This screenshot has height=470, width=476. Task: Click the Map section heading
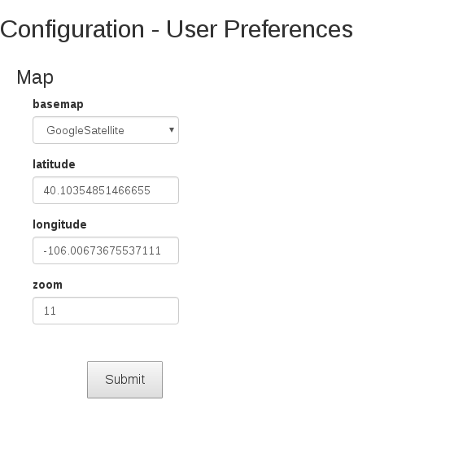click(35, 77)
